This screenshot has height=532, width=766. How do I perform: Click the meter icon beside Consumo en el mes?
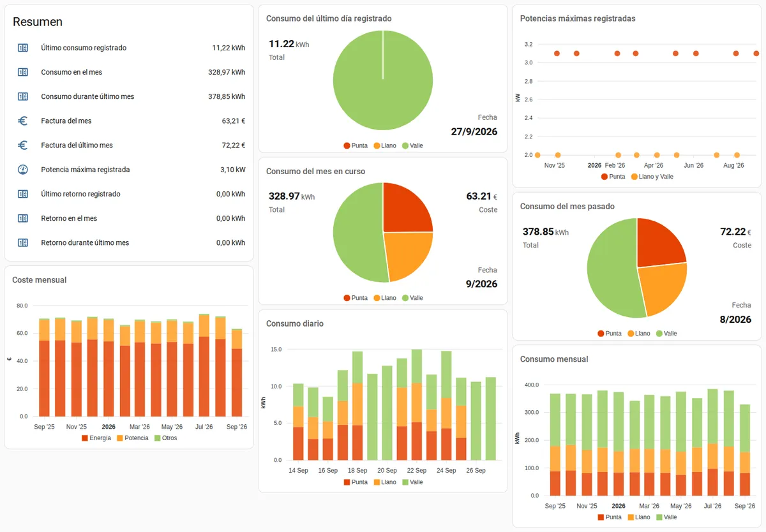(23, 72)
